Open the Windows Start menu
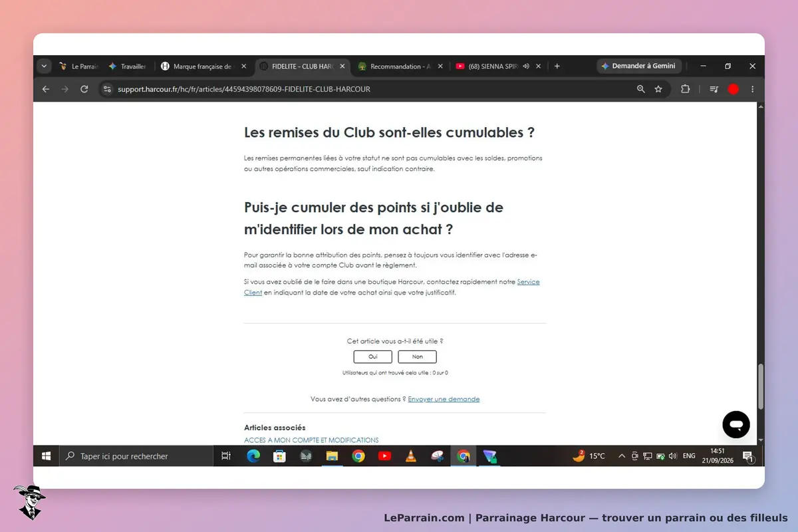The image size is (798, 532). point(47,456)
